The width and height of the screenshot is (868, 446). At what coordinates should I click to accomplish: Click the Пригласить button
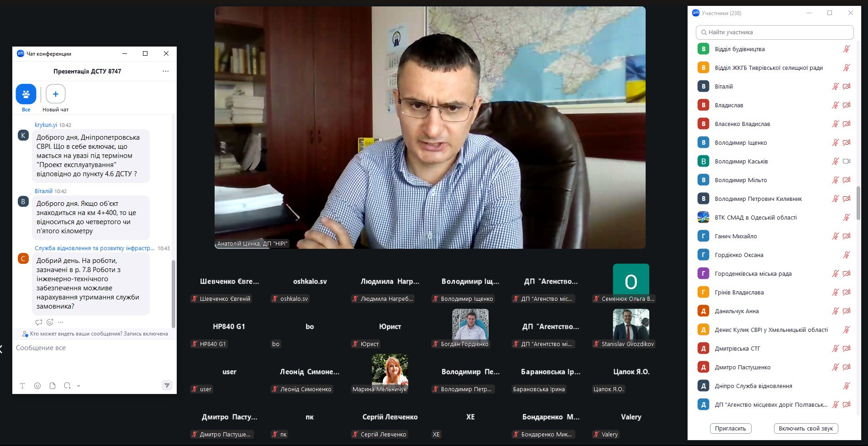(730, 429)
